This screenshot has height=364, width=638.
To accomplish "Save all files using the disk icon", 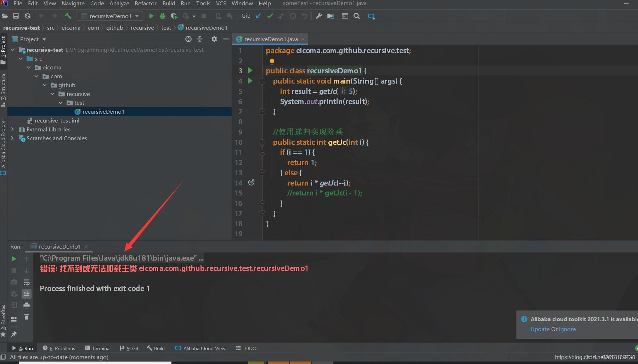I will pos(16,16).
